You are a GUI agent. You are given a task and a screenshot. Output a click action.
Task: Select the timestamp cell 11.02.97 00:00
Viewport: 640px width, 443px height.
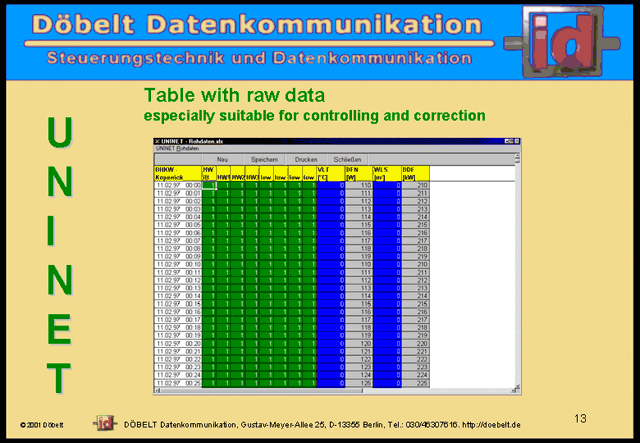[x=178, y=185]
